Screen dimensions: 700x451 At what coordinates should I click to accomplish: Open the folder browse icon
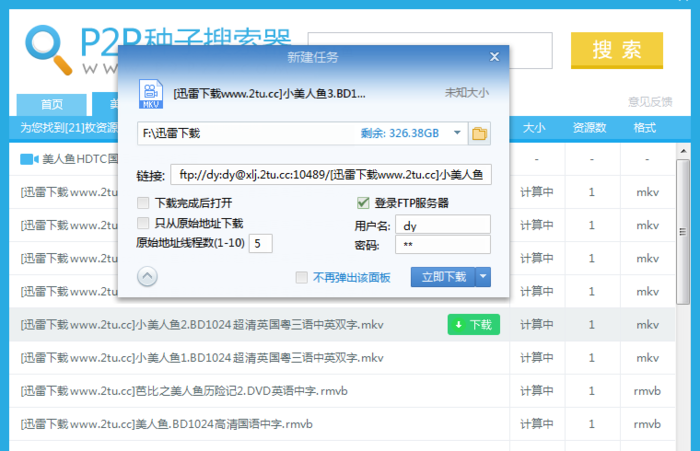pos(479,134)
